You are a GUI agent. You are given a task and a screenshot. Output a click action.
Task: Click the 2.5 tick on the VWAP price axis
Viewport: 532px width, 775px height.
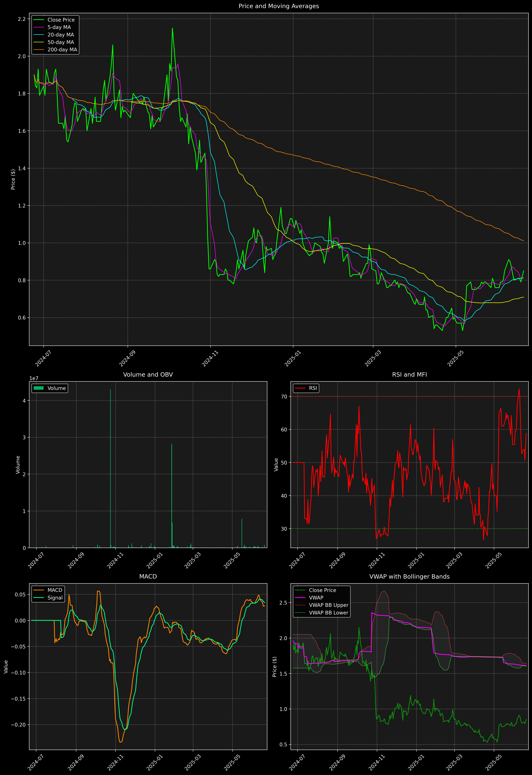coord(283,603)
